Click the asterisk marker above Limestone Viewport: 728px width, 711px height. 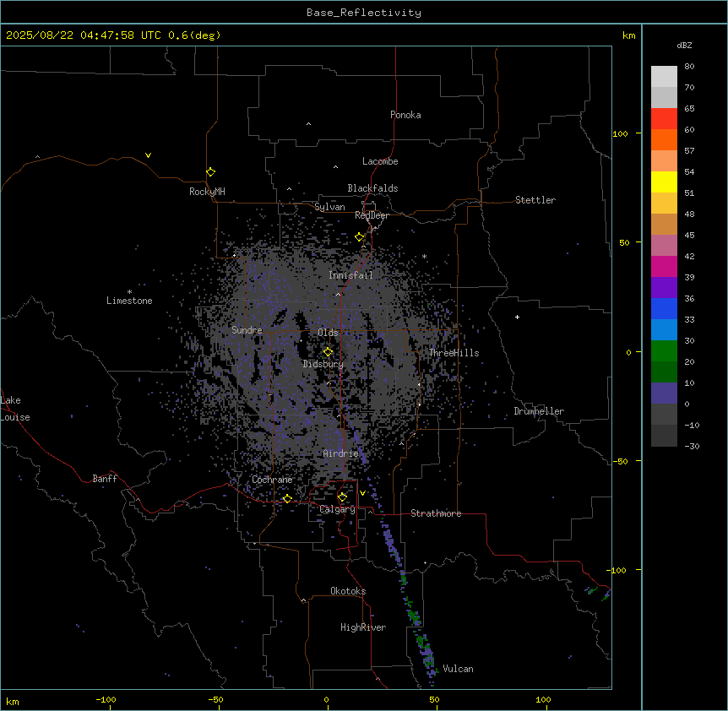click(129, 292)
